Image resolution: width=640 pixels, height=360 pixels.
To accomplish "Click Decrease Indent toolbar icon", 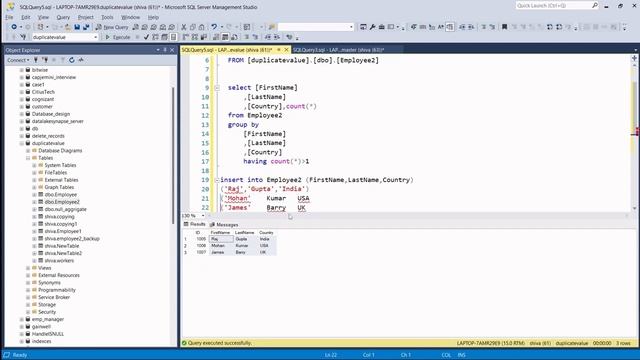I will point(268,37).
